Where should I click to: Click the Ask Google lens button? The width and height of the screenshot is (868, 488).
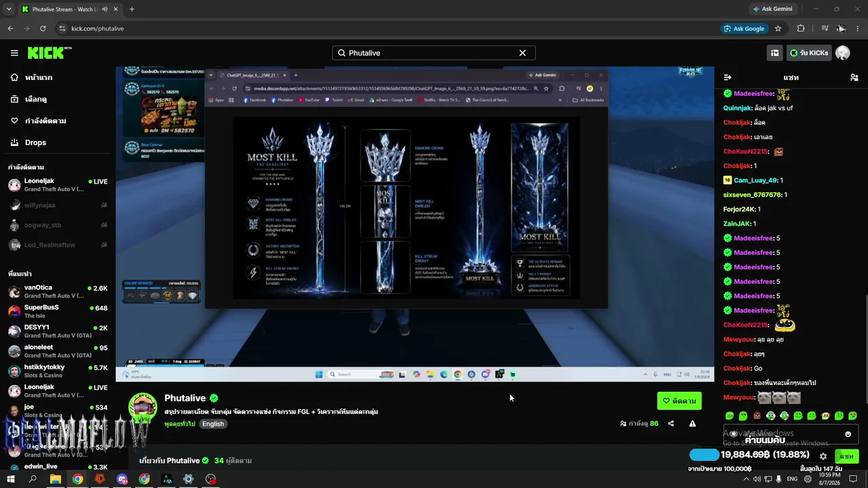[745, 28]
